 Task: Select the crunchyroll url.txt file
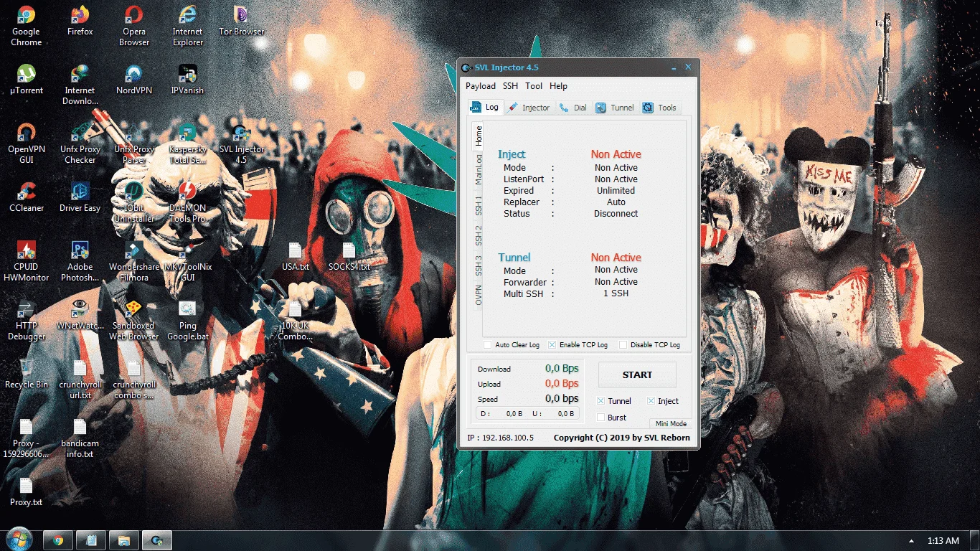pos(80,379)
